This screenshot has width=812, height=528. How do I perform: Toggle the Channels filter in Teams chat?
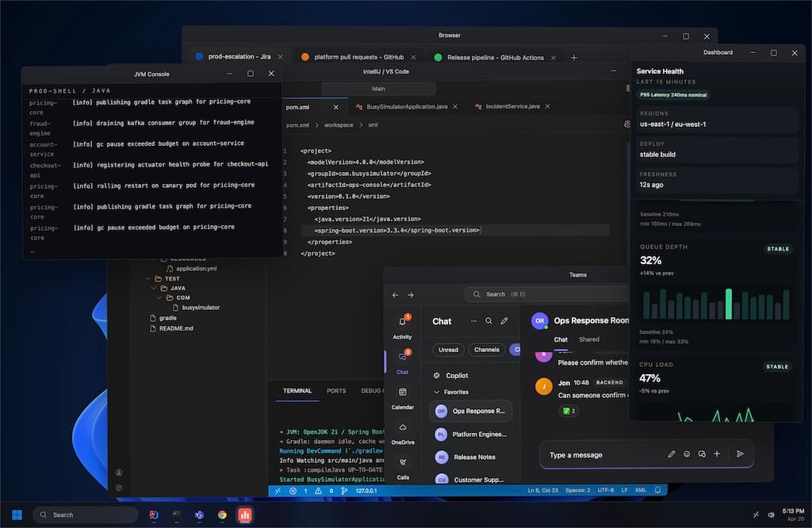pyautogui.click(x=486, y=350)
